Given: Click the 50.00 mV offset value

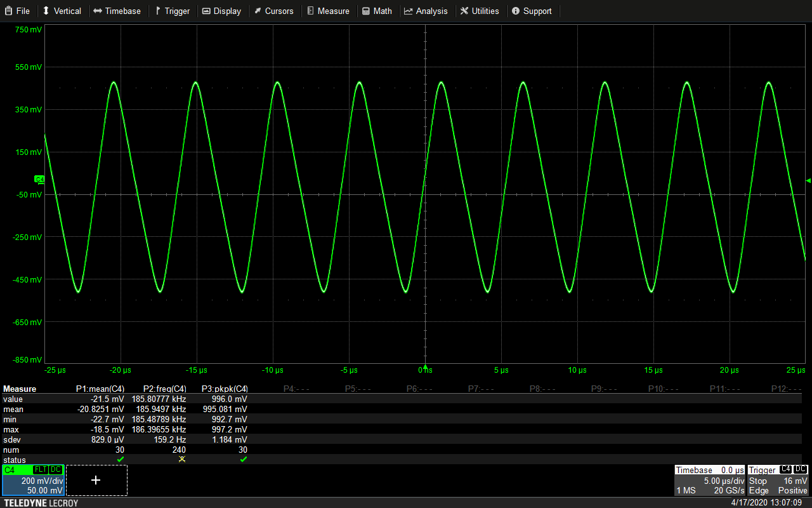Looking at the screenshot, I should coord(44,491).
